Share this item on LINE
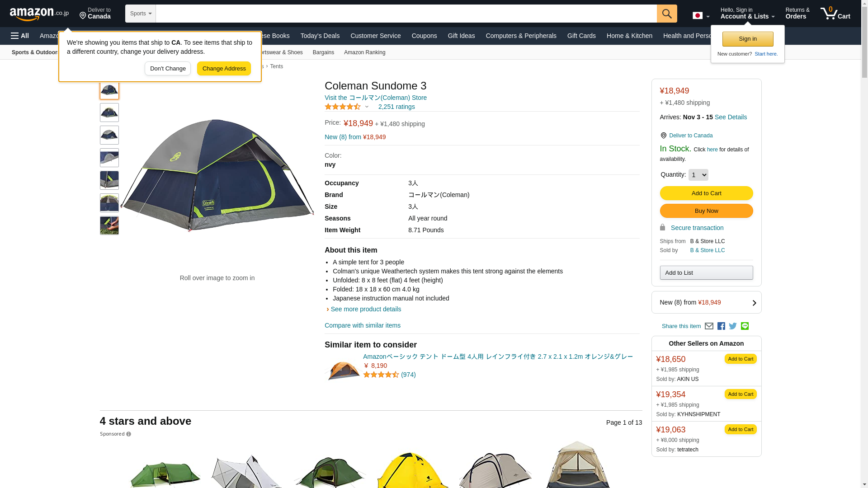Image resolution: width=868 pixels, height=488 pixels. coord(745,326)
